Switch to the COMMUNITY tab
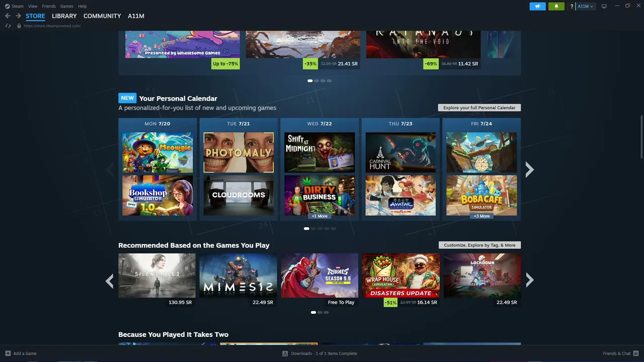The image size is (644, 362). tap(102, 16)
